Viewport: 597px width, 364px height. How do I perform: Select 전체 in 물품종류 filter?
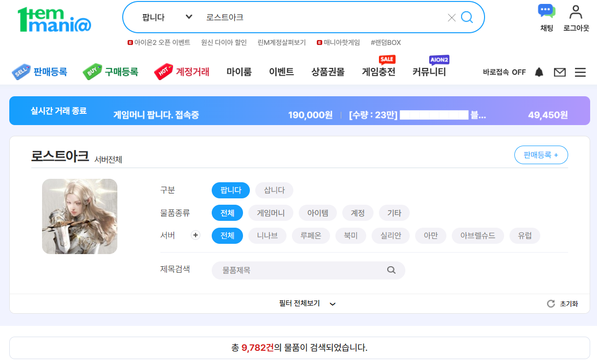coord(227,213)
